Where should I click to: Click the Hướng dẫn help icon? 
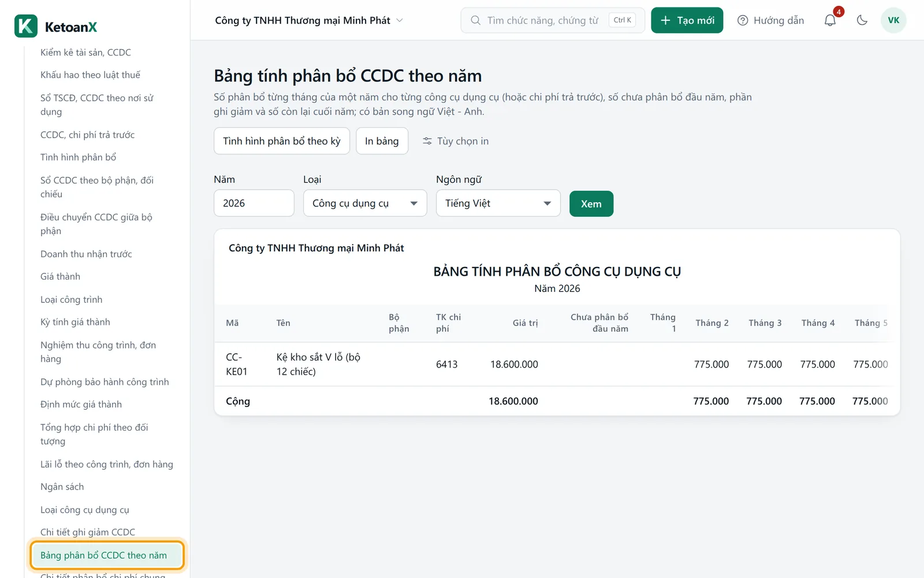point(743,20)
